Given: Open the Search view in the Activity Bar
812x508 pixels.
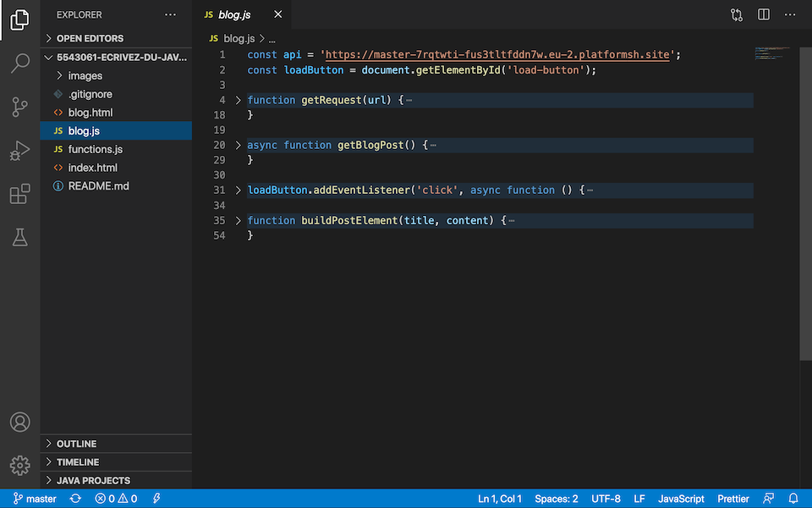Looking at the screenshot, I should coord(20,63).
